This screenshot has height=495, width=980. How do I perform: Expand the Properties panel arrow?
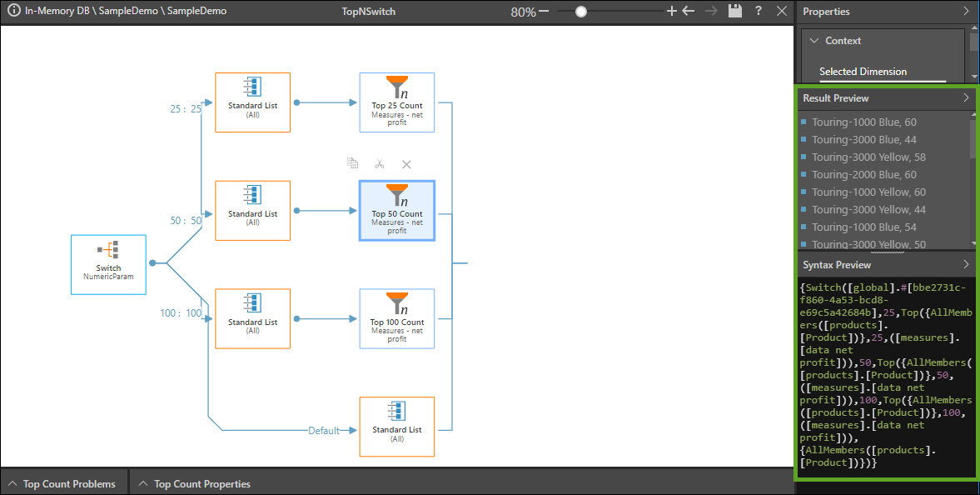click(966, 12)
